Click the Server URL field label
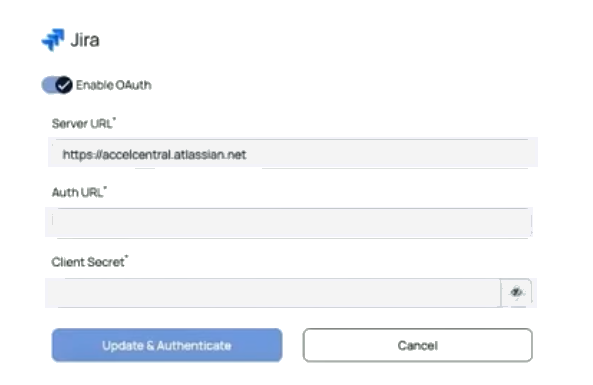593x385 pixels. [x=82, y=124]
